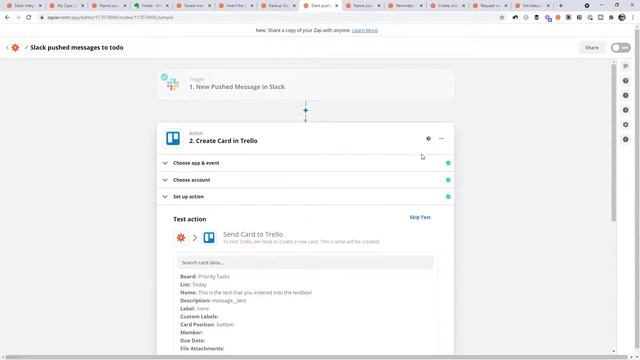
Task: Click the Board: Priority Tasks row
Action: [205, 276]
